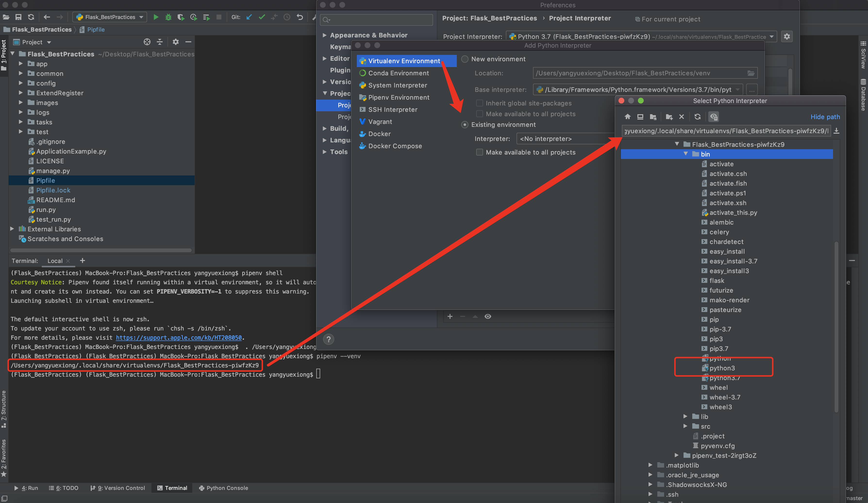Click the New Folder icon in file chooser

click(669, 117)
